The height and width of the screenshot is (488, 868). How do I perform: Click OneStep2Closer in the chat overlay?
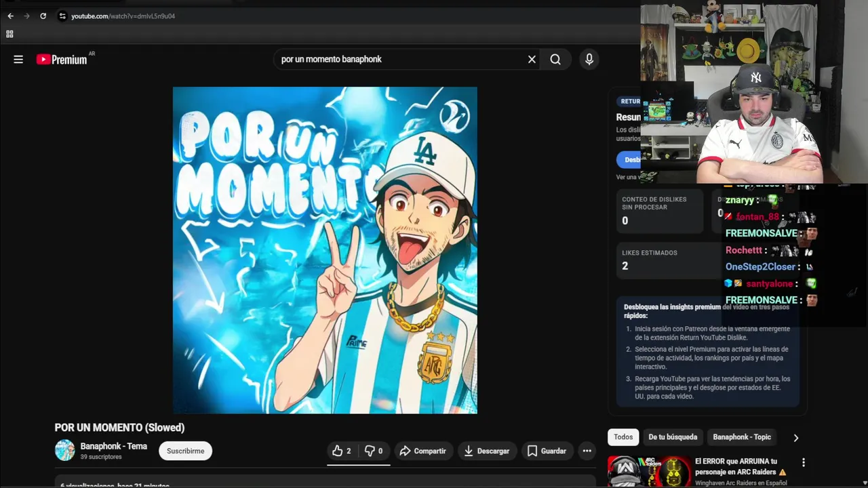760,267
